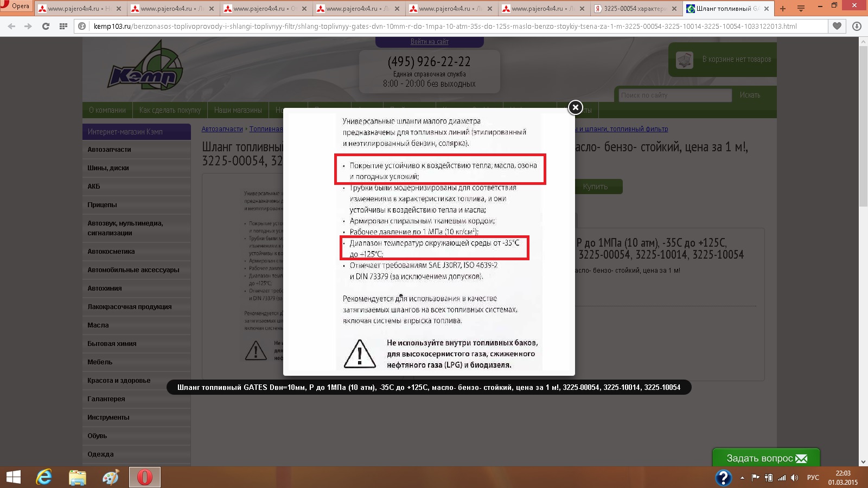
Task: Expand the tab menu list
Action: click(x=801, y=9)
